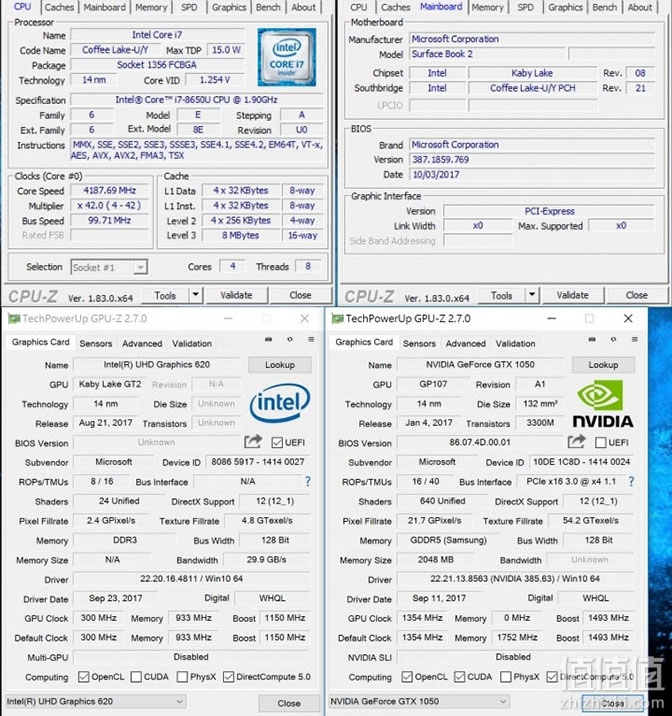Click the NVIDIA BIOS Version 86.07.4D.00.01
The height and width of the screenshot is (716, 672).
point(480,442)
